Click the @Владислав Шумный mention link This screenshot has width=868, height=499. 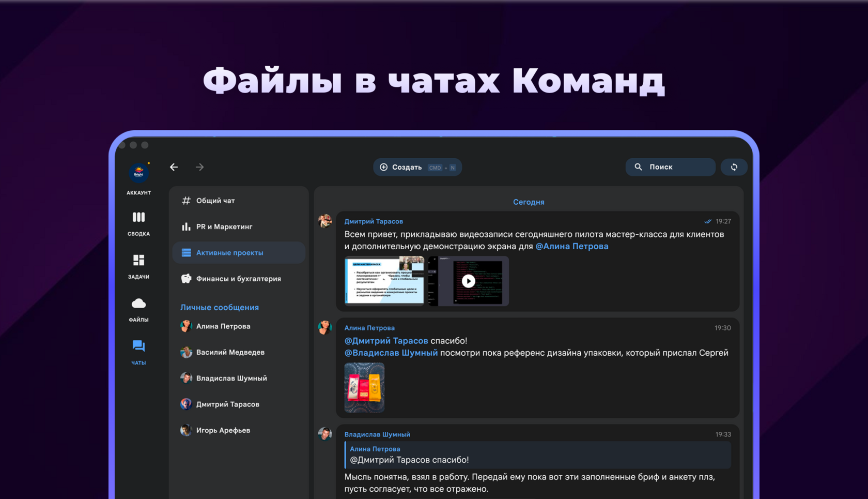click(391, 353)
